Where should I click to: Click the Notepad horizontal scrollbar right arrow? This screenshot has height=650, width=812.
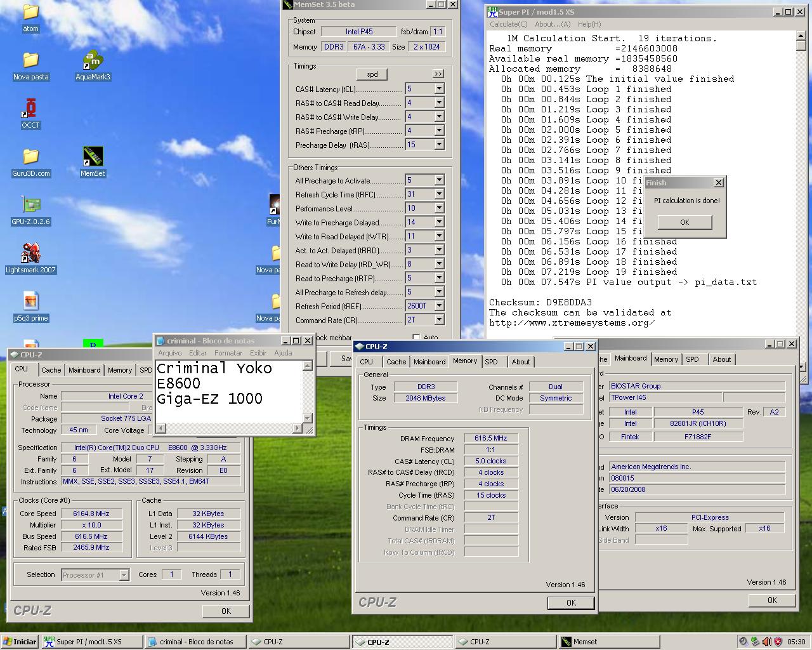[298, 428]
